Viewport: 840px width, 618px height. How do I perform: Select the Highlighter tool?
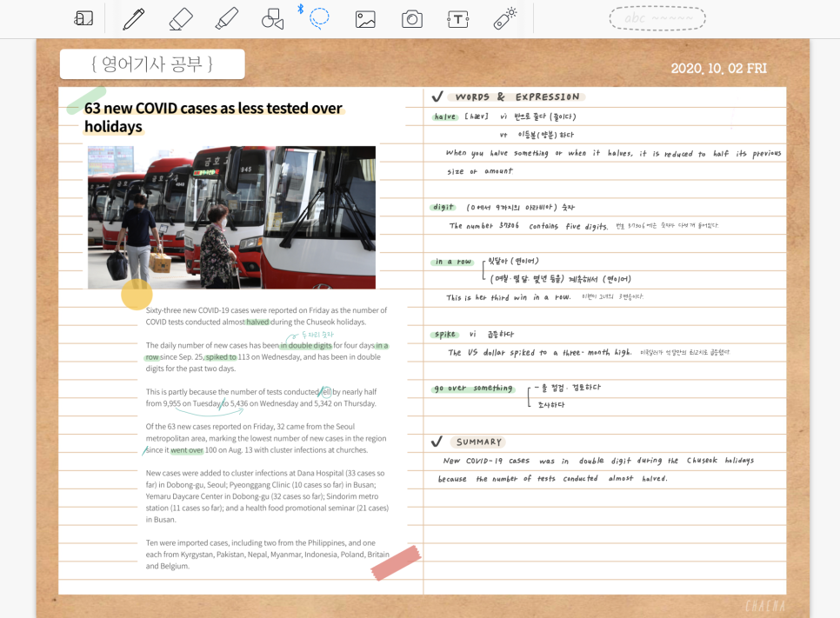point(227,19)
